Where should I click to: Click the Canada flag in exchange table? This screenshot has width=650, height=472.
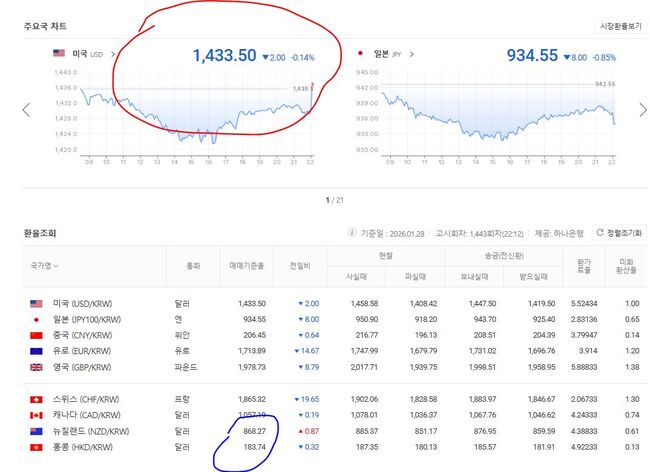(x=37, y=414)
